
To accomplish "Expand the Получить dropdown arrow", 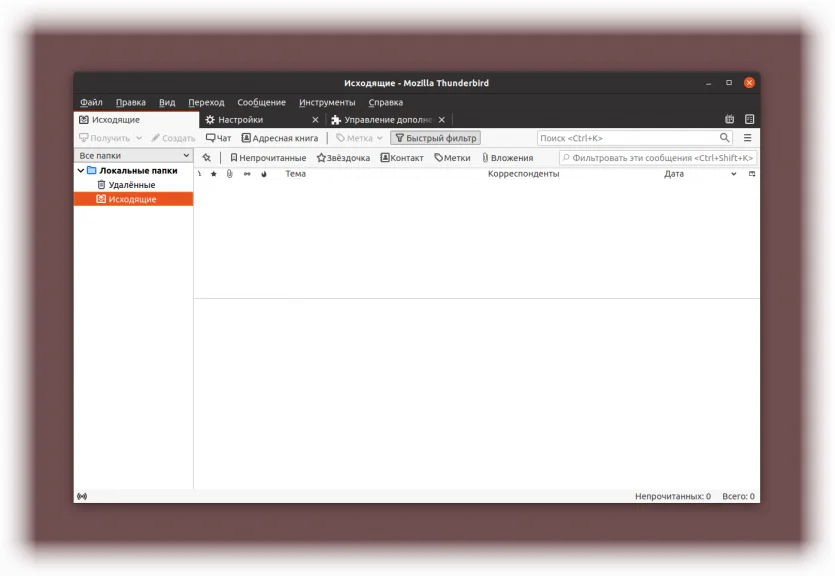I will click(139, 138).
